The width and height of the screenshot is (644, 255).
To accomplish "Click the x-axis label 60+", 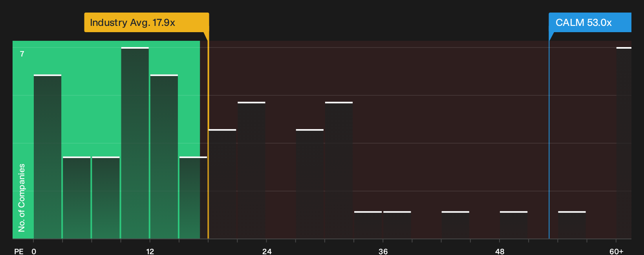I will [616, 251].
